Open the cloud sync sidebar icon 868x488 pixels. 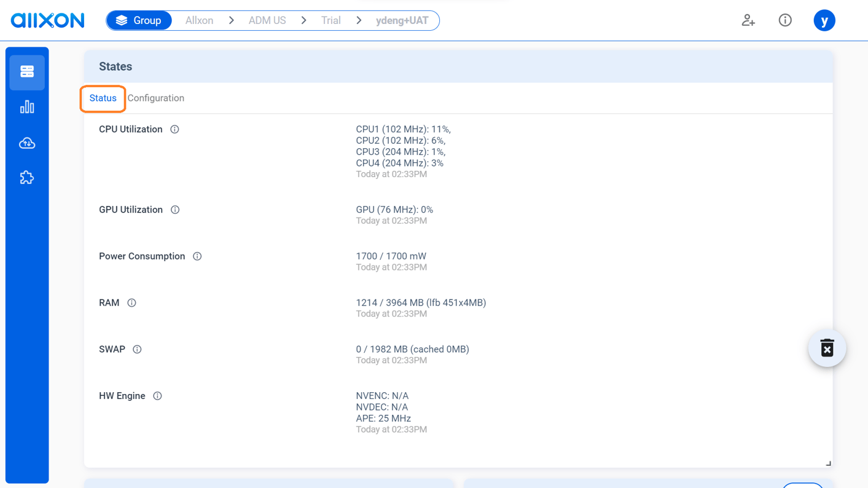pos(27,143)
